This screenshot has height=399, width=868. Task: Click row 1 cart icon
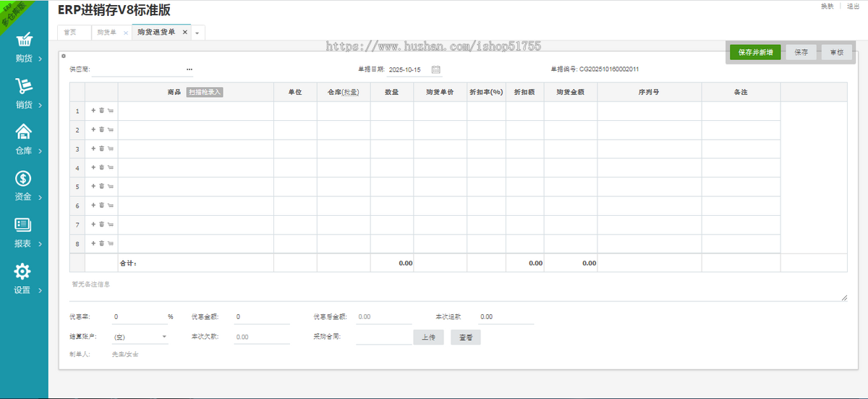111,111
